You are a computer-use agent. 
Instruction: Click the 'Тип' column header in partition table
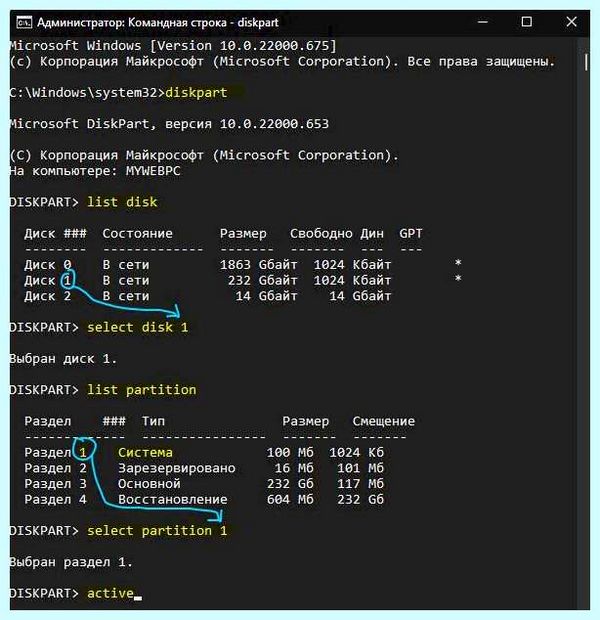pos(153,421)
